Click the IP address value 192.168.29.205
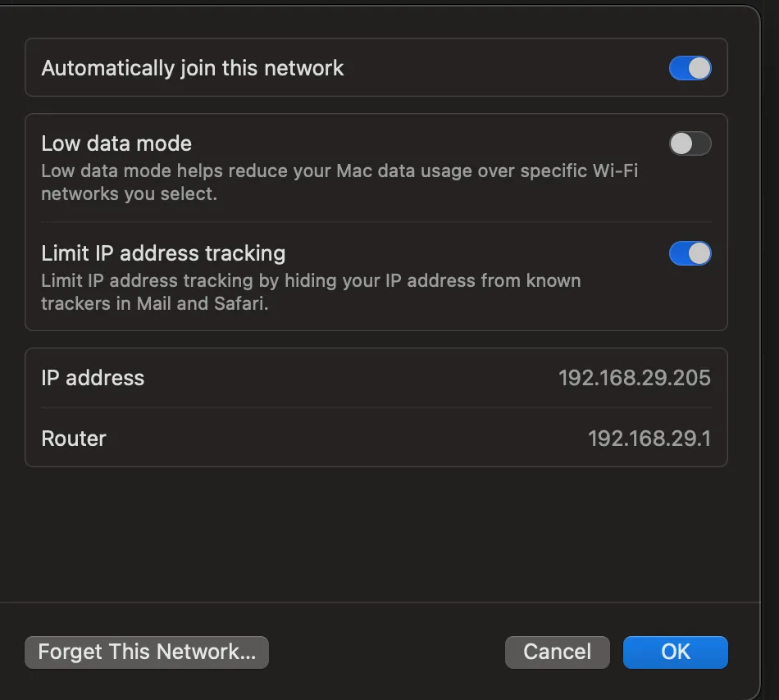The width and height of the screenshot is (779, 700). (634, 378)
